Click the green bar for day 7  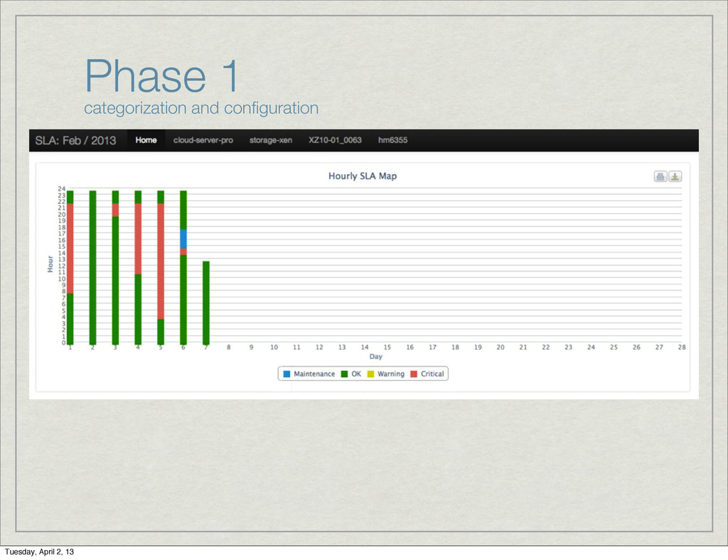point(206,303)
